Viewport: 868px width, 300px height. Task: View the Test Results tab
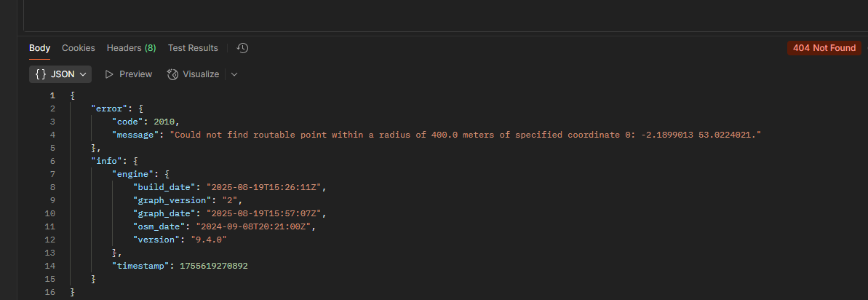(193, 48)
